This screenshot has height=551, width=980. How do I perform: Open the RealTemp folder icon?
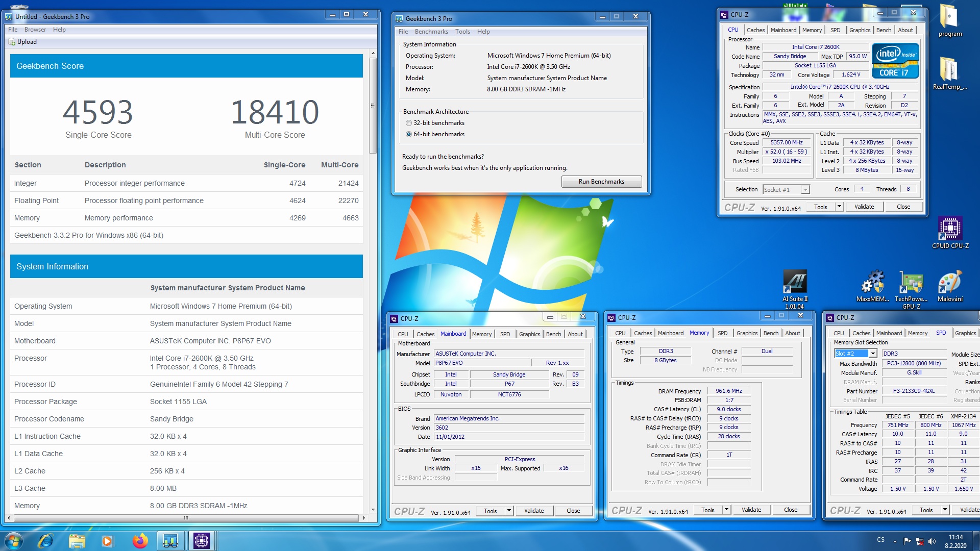pyautogui.click(x=949, y=73)
